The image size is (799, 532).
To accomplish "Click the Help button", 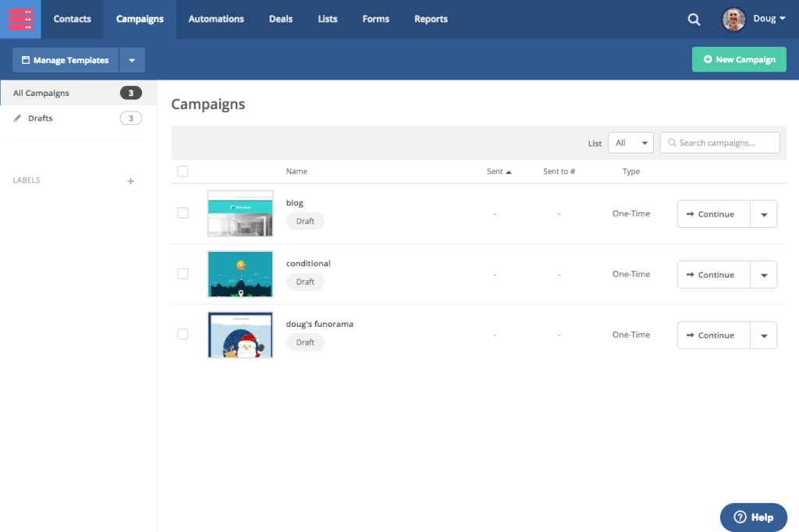I will pos(753,517).
